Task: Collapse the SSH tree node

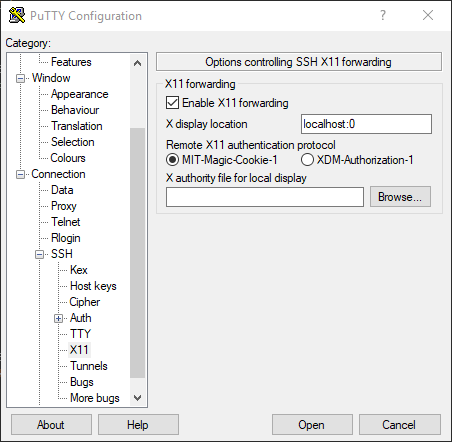Action: tap(39, 255)
